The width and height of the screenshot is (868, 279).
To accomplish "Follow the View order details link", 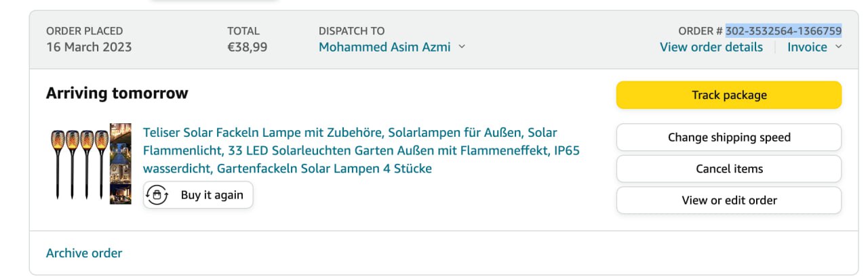I will [x=711, y=47].
